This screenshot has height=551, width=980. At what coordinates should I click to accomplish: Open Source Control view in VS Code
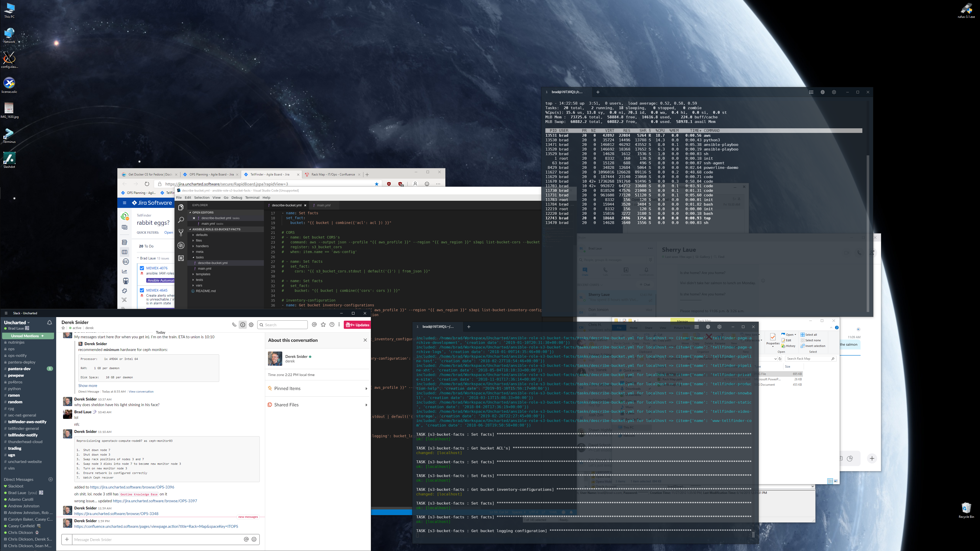tap(181, 232)
